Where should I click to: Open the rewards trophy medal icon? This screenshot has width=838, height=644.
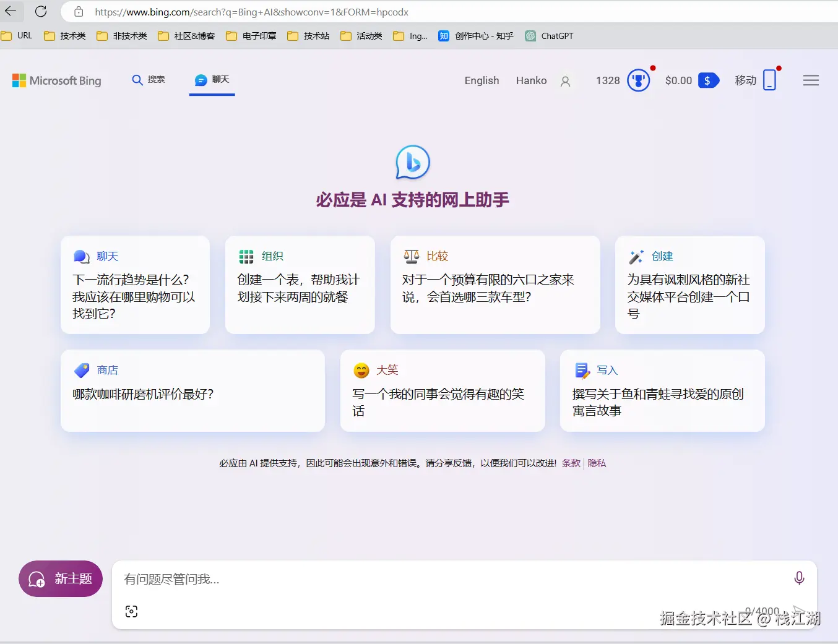pyautogui.click(x=639, y=80)
